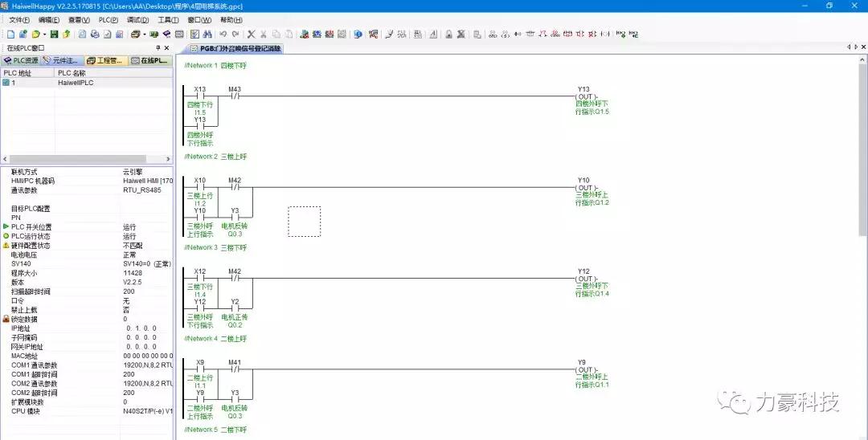Click the Undo arrow icon
Screen dimensions: 868x440
click(x=223, y=35)
